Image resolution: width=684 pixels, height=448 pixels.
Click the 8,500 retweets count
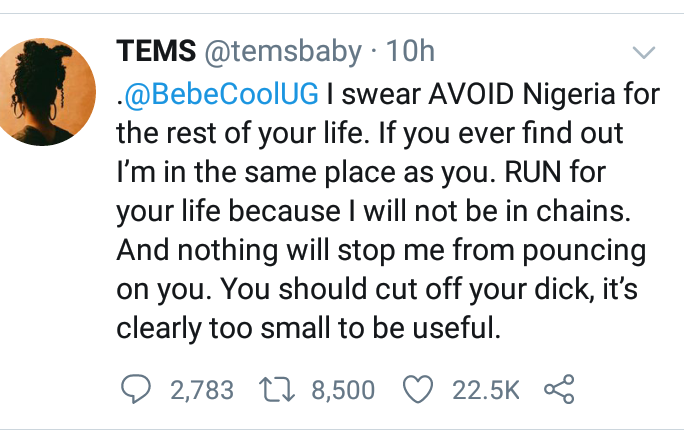point(343,390)
